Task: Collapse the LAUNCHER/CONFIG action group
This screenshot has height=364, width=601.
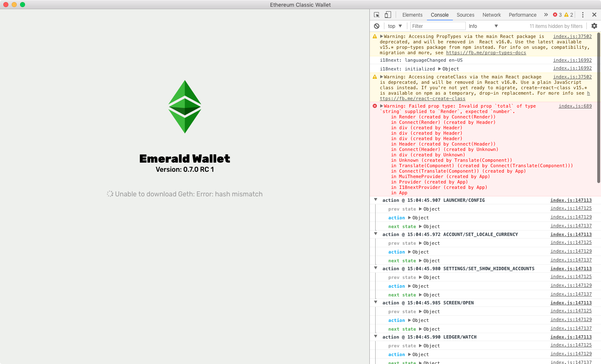Action: click(x=376, y=200)
